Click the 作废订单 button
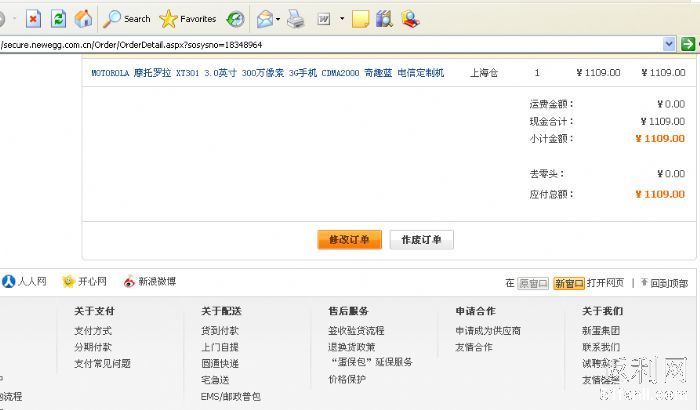 pyautogui.click(x=421, y=240)
